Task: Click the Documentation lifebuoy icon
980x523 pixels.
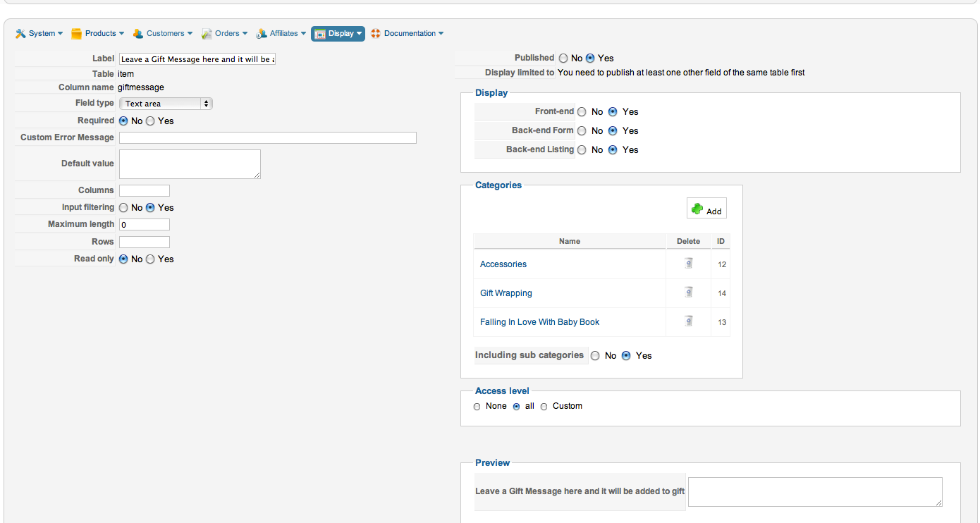Action: [376, 34]
